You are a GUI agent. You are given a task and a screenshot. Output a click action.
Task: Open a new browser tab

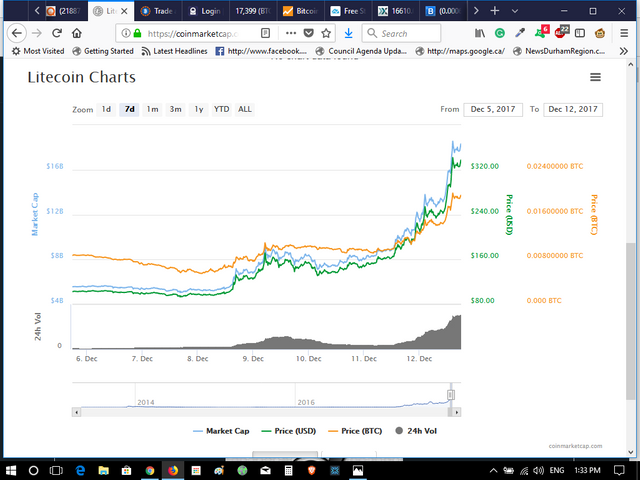495,11
